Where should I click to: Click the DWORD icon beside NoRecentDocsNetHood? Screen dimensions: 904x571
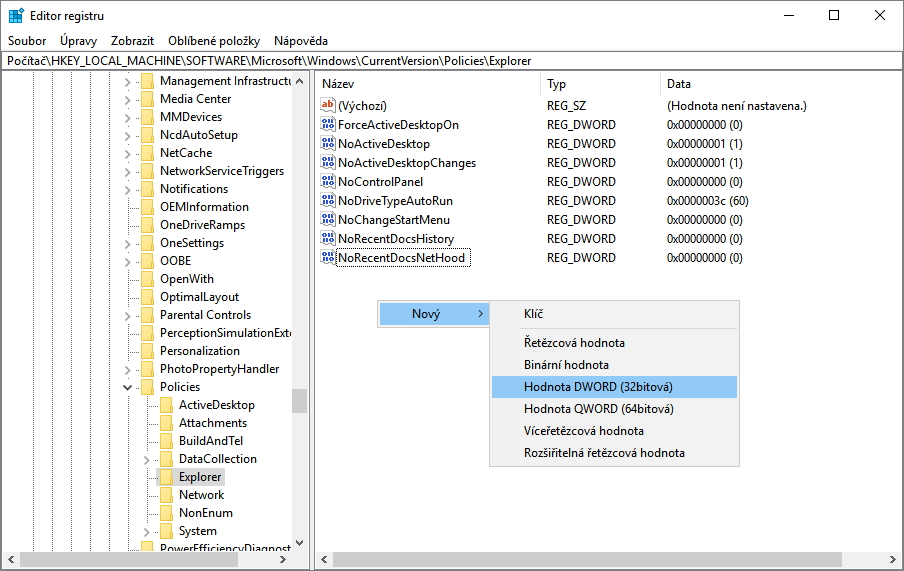point(327,257)
